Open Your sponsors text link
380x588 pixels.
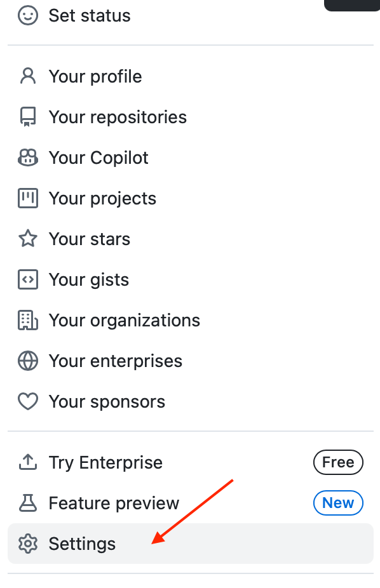coord(107,401)
